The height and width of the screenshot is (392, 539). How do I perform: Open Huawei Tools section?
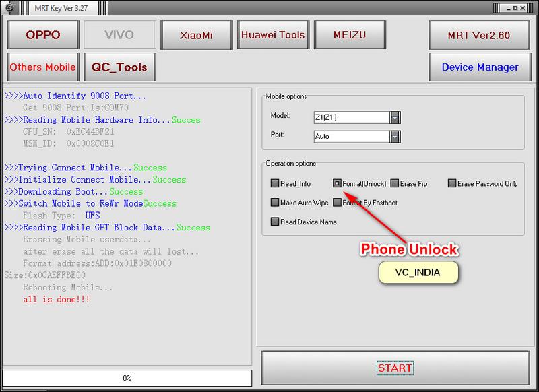click(273, 35)
